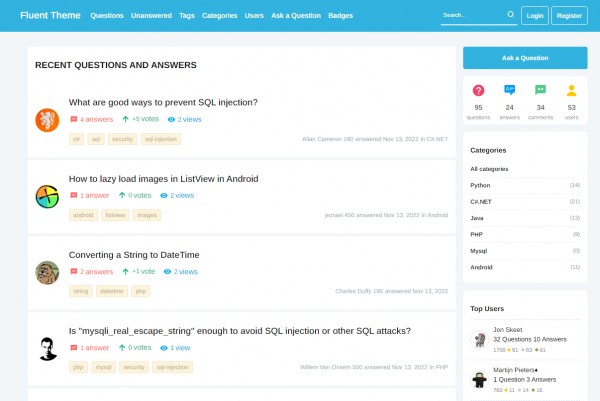Click the ListView question's colorful avatar
600x401 pixels.
47,197
